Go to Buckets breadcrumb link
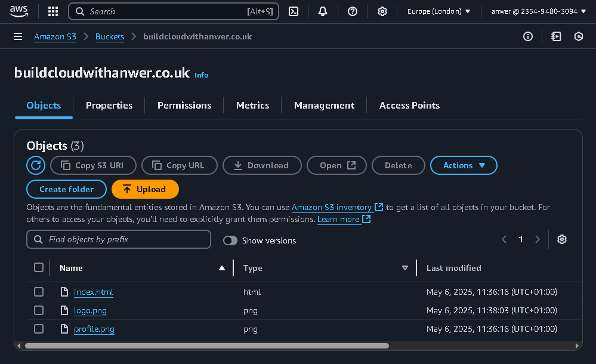Image resolution: width=596 pixels, height=364 pixels. pyautogui.click(x=109, y=36)
